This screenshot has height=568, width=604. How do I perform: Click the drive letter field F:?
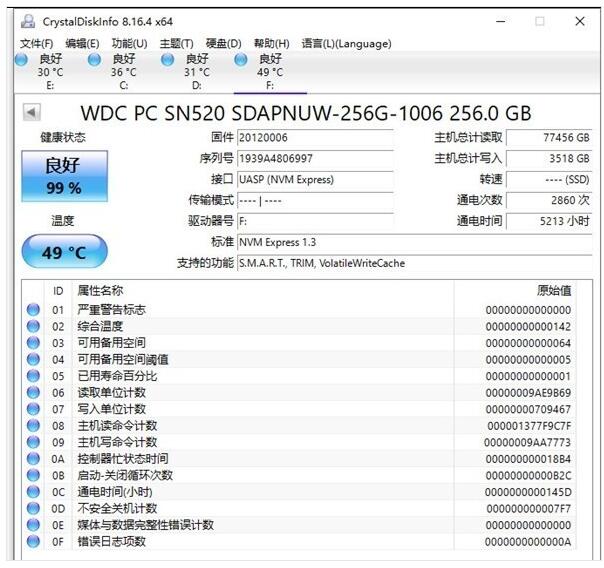tap(315, 221)
